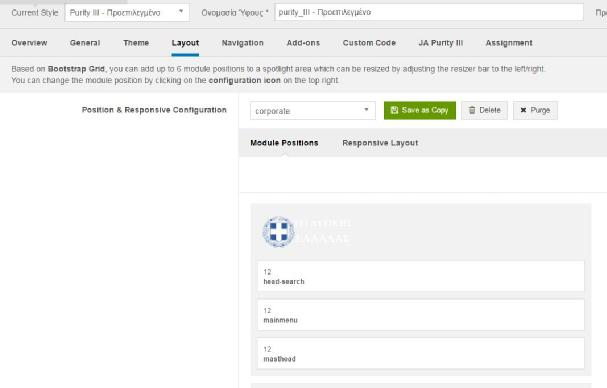
Task: Select the mainmenu module position
Action: click(421, 315)
